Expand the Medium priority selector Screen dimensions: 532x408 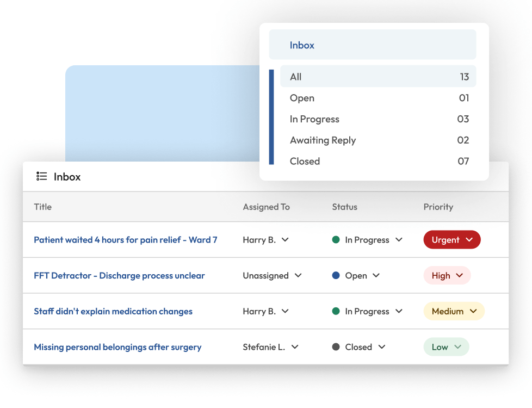point(454,311)
